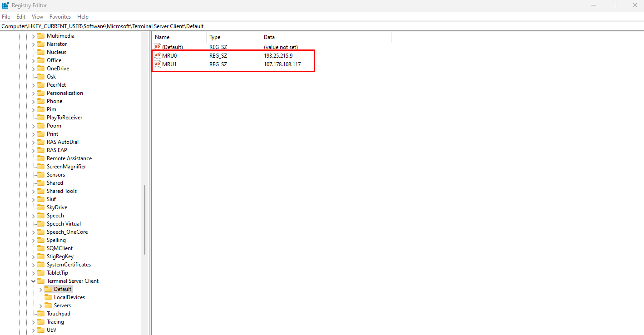Click the Registry Editor app icon in title bar
This screenshot has width=644, height=335.
point(5,5)
